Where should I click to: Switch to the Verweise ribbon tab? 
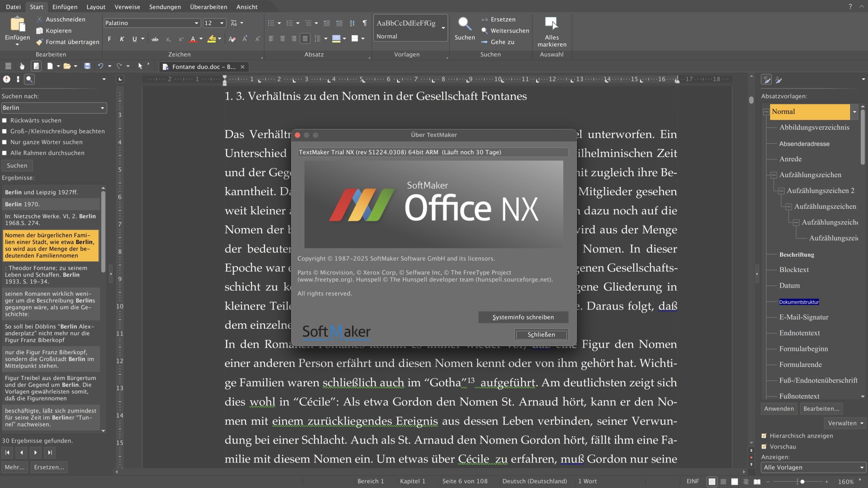pos(127,7)
